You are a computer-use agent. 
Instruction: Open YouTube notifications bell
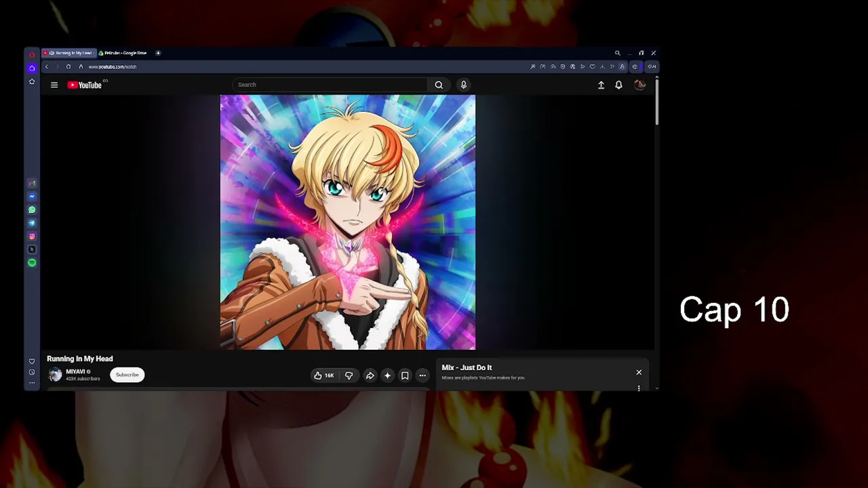pyautogui.click(x=618, y=85)
